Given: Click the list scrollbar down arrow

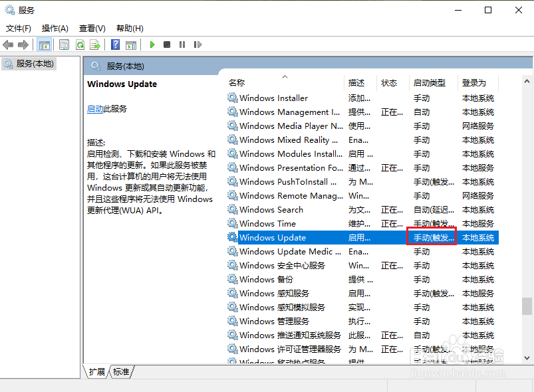Looking at the screenshot, I should pyautogui.click(x=527, y=358).
